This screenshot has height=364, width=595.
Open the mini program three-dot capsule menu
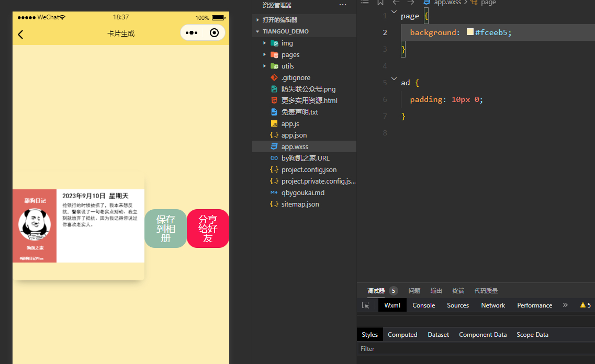click(192, 33)
